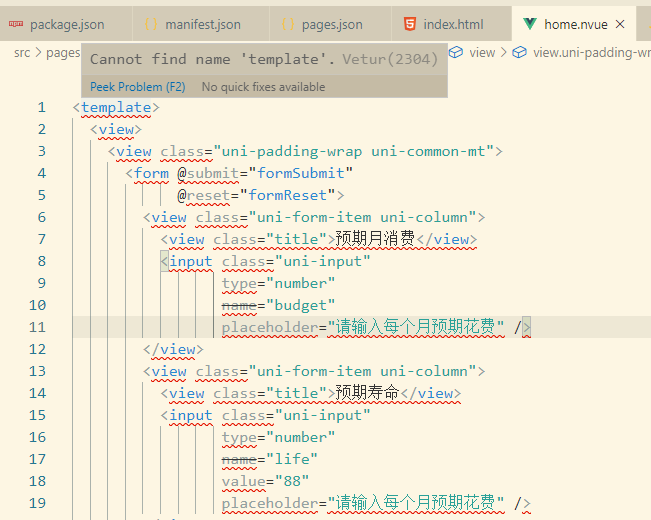Click type="number" on line 16
This screenshot has height=520, width=651.
click(x=279, y=437)
